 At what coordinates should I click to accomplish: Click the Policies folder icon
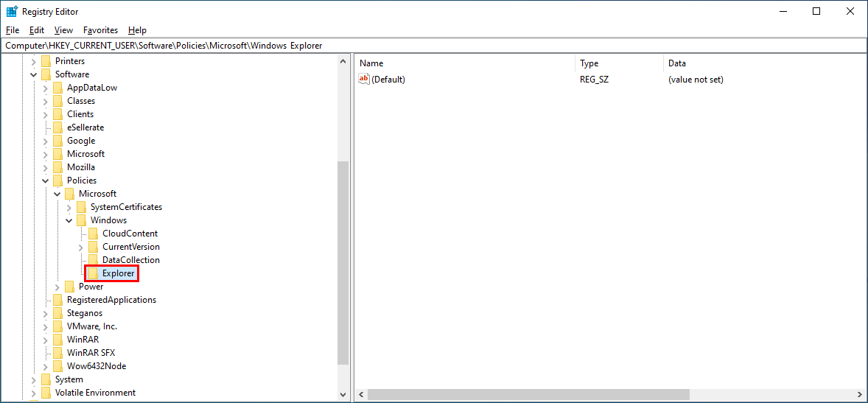pos(57,181)
